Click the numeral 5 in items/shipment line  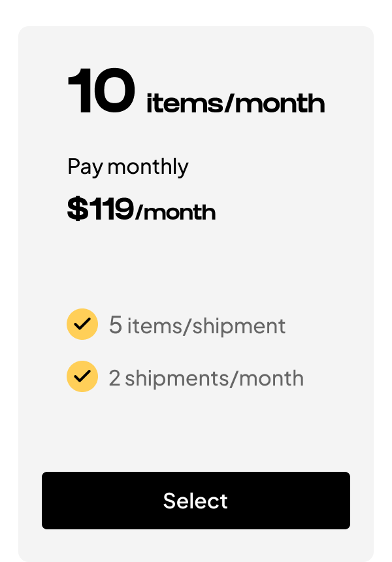pos(116,325)
